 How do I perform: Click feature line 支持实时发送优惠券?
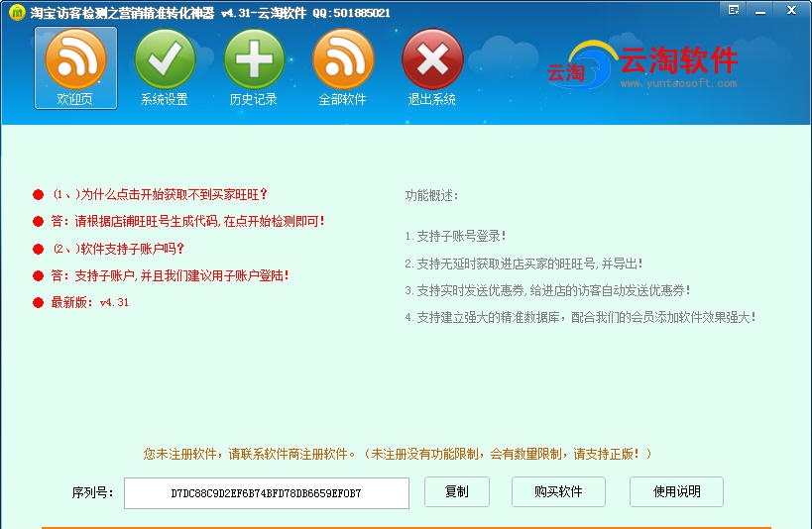(547, 290)
